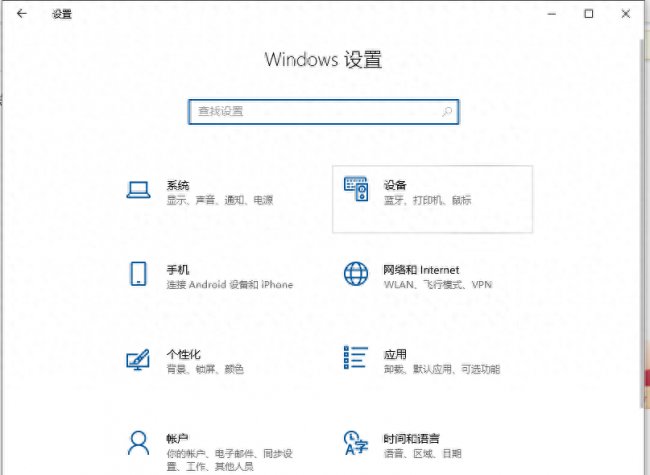Minimize the Settings window
The width and height of the screenshot is (650, 475).
click(x=552, y=14)
